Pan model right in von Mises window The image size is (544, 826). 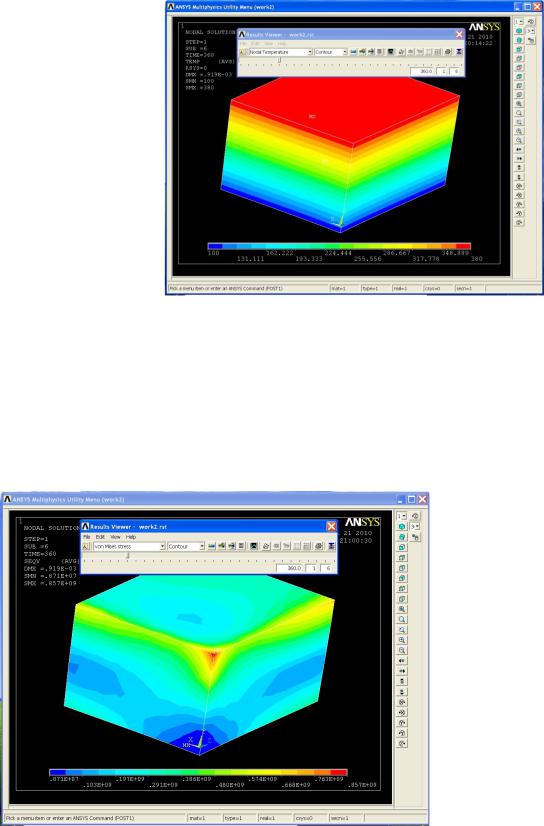[x=402, y=671]
